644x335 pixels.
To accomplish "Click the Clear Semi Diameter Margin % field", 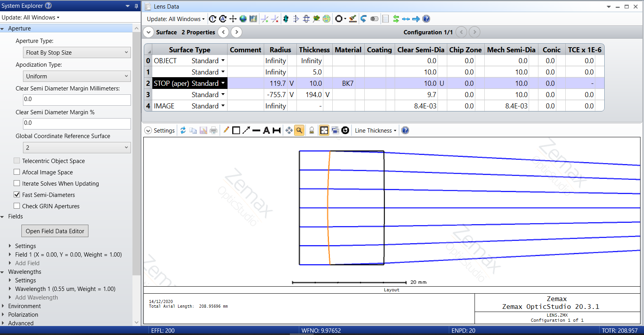I will pos(77,123).
